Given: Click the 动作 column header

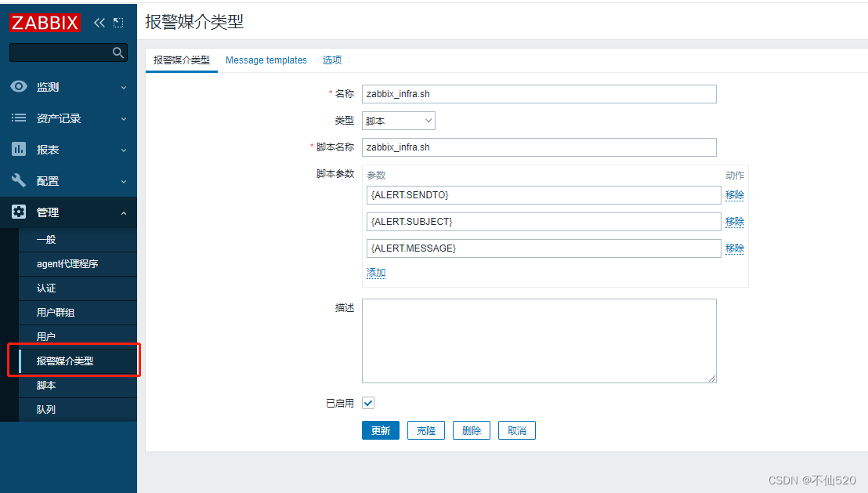Looking at the screenshot, I should coord(735,175).
